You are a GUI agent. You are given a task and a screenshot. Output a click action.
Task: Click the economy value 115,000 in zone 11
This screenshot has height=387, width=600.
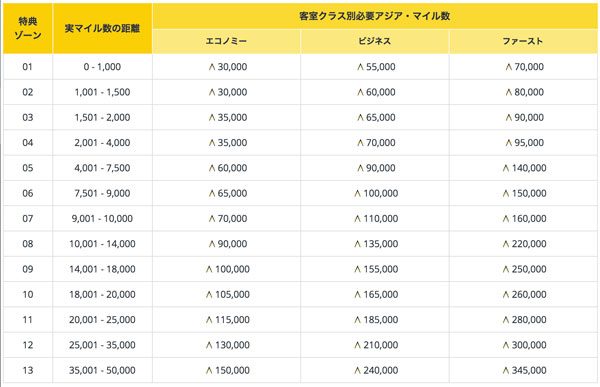click(232, 320)
